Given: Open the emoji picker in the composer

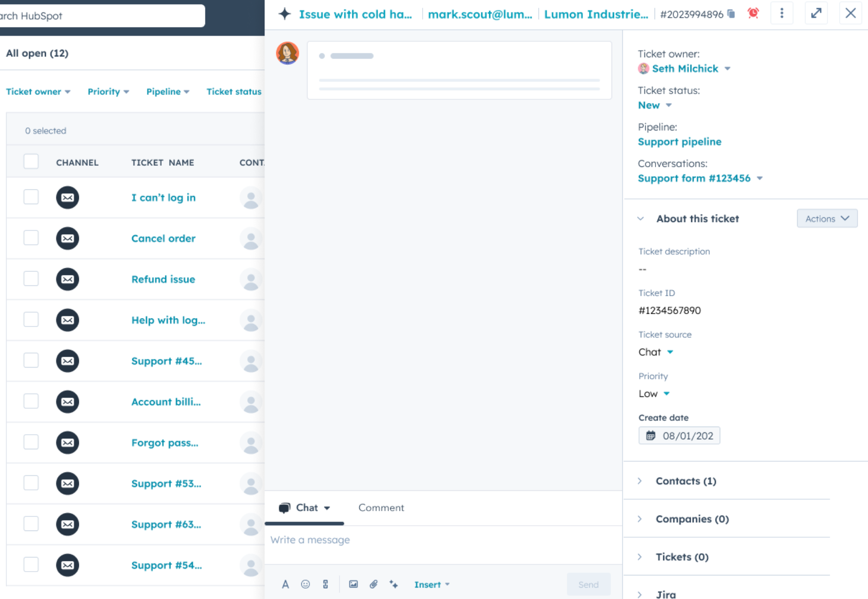Looking at the screenshot, I should coord(306,584).
